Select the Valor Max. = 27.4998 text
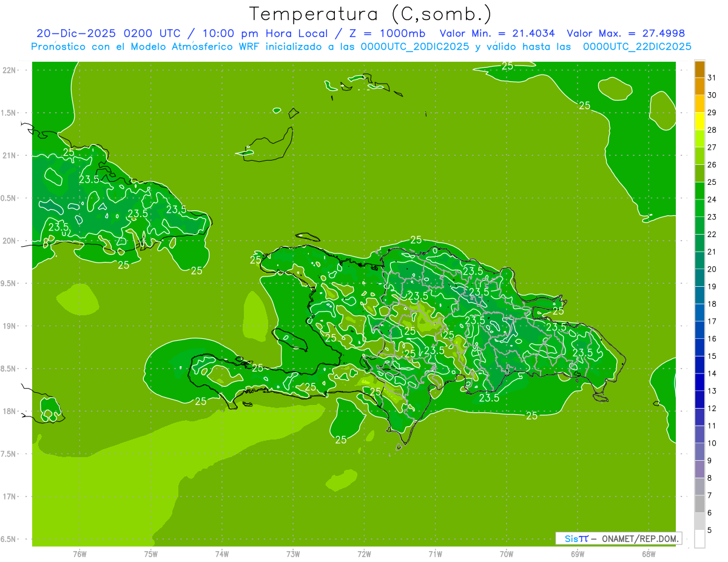Image resolution: width=728 pixels, height=562 pixels. 625,33
